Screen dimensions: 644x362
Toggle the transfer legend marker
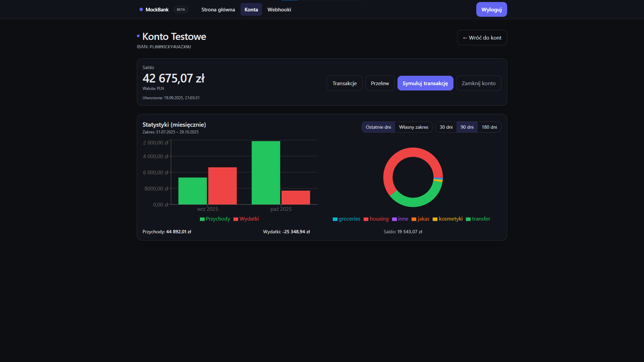tap(468, 219)
